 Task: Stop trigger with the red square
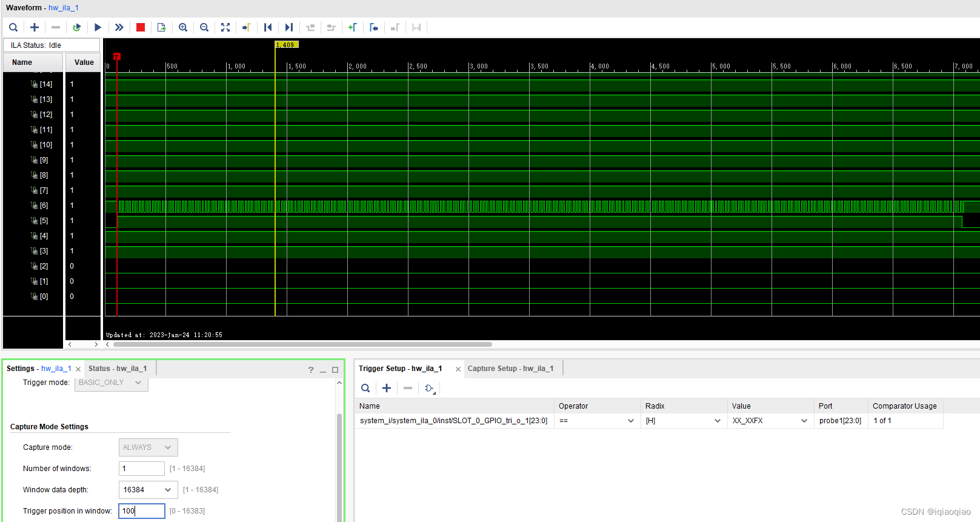pos(141,27)
